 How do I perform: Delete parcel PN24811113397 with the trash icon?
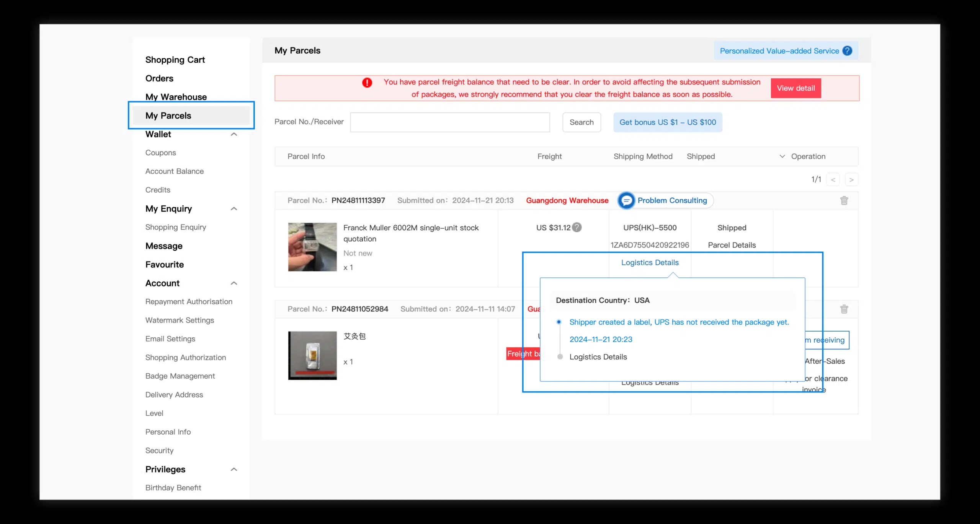click(x=844, y=200)
